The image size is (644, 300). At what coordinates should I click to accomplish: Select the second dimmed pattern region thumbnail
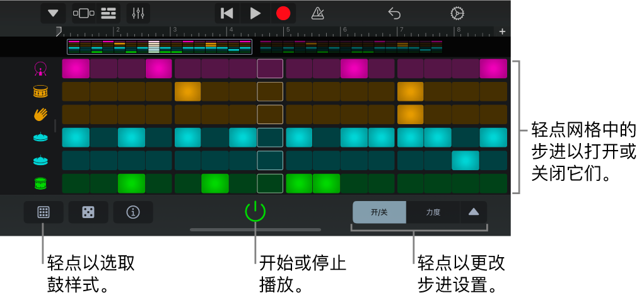351,47
